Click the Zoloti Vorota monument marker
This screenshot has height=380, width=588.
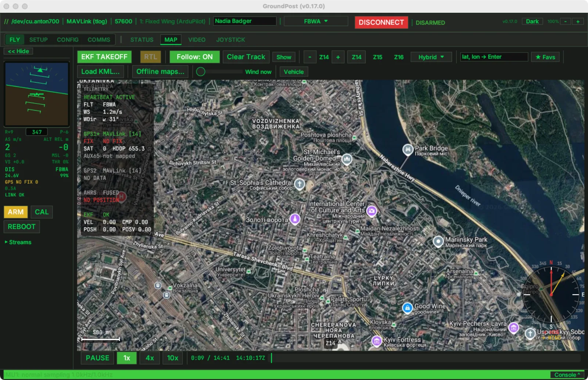pyautogui.click(x=295, y=219)
